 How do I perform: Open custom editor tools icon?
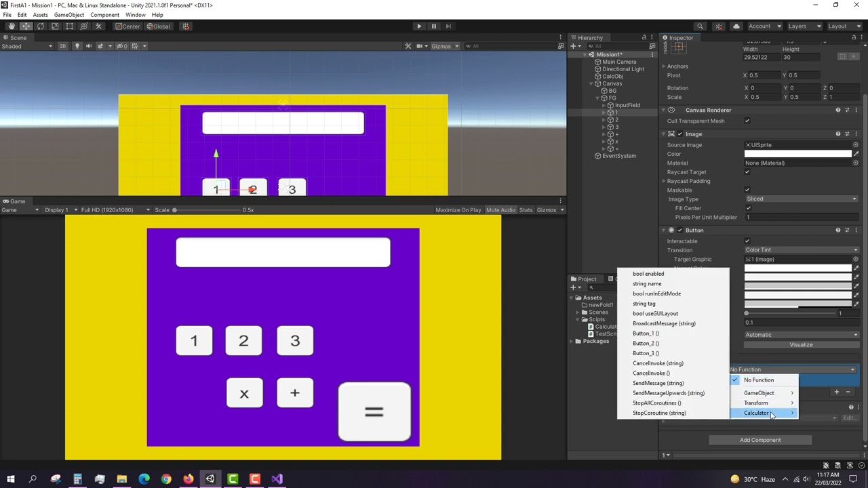pos(98,26)
